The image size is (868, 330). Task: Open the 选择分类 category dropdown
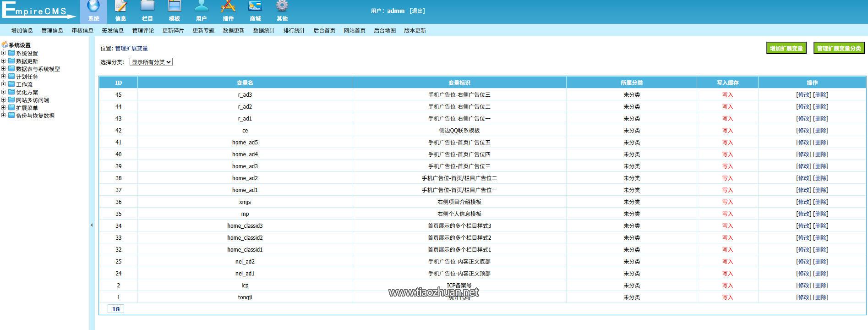point(151,62)
